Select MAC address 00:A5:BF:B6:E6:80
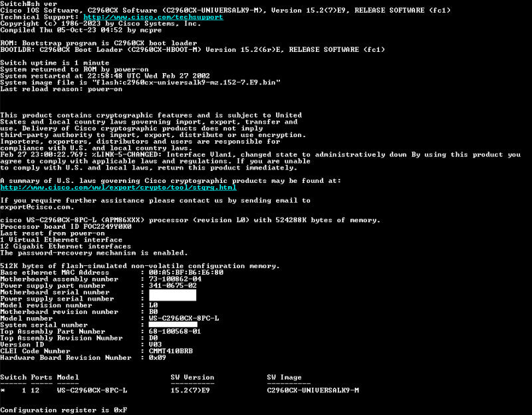 tap(186, 273)
